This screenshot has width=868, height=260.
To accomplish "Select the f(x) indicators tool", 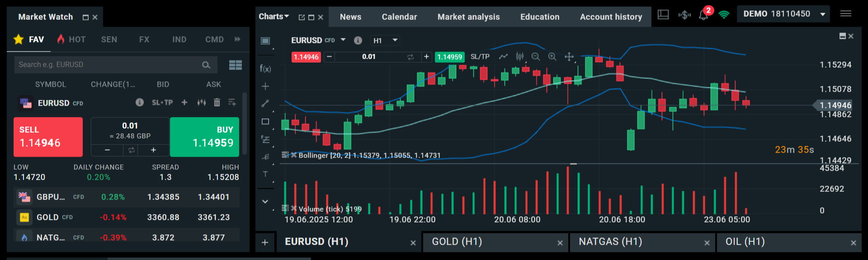I will click(x=265, y=69).
